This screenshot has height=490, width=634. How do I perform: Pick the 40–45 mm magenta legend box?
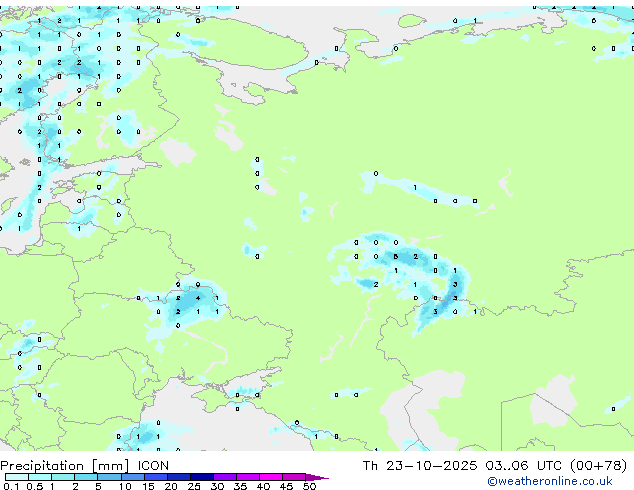271,477
